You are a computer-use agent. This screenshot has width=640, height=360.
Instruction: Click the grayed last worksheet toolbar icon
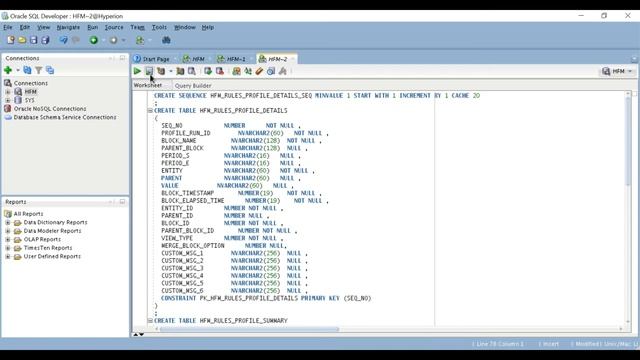[x=282, y=71]
